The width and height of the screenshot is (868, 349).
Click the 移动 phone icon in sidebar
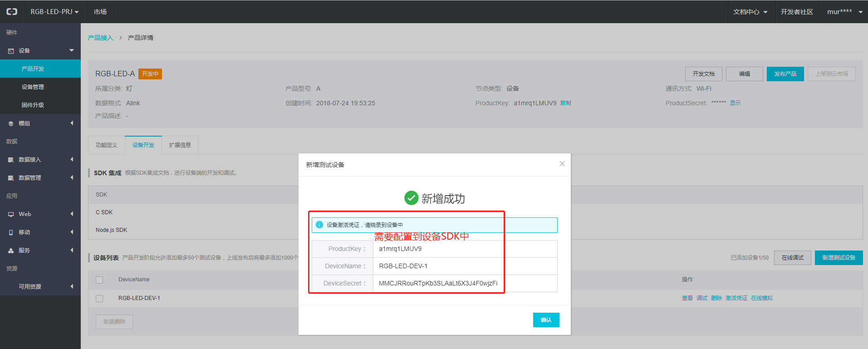(11, 232)
